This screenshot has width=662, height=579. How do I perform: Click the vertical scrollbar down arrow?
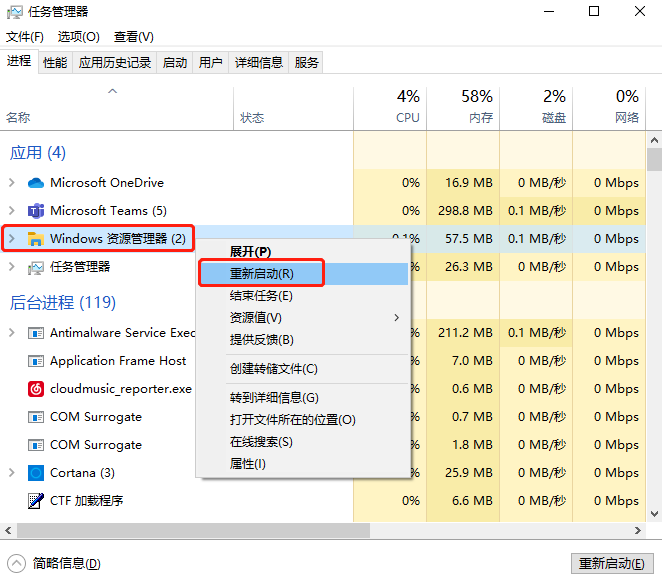pyautogui.click(x=654, y=514)
